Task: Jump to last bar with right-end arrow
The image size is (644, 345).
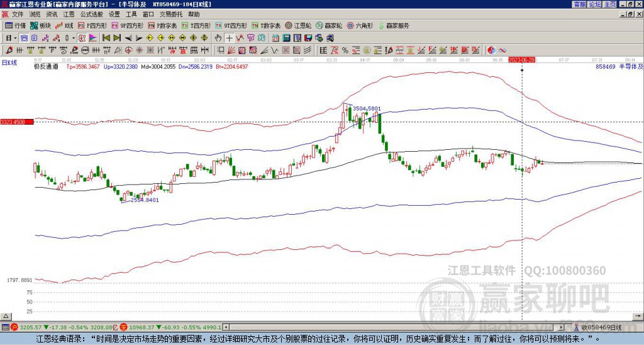Action: (x=117, y=38)
